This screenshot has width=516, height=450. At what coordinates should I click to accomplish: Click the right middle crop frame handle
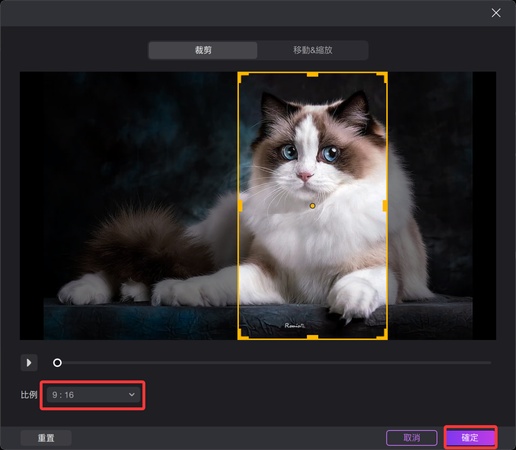(385, 206)
